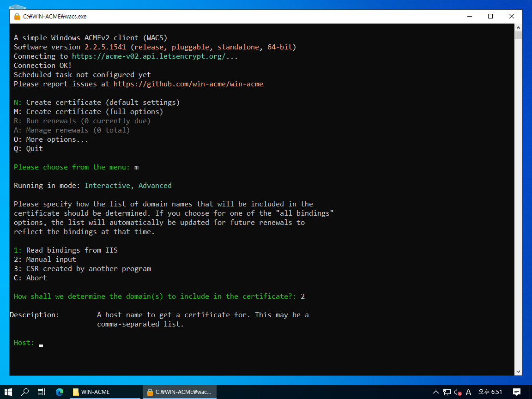Click 'How shall we determine the domain(s)' prompt
This screenshot has width=532, height=399.
click(155, 296)
